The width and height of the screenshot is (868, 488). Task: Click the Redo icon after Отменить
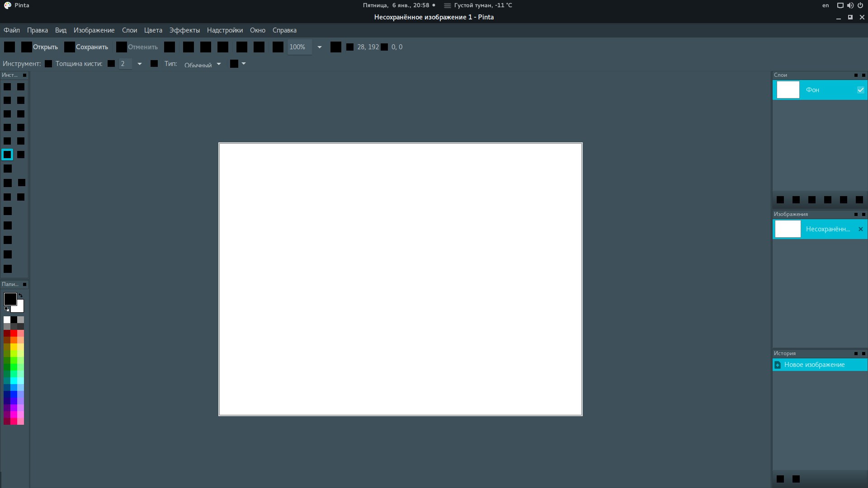coord(170,47)
